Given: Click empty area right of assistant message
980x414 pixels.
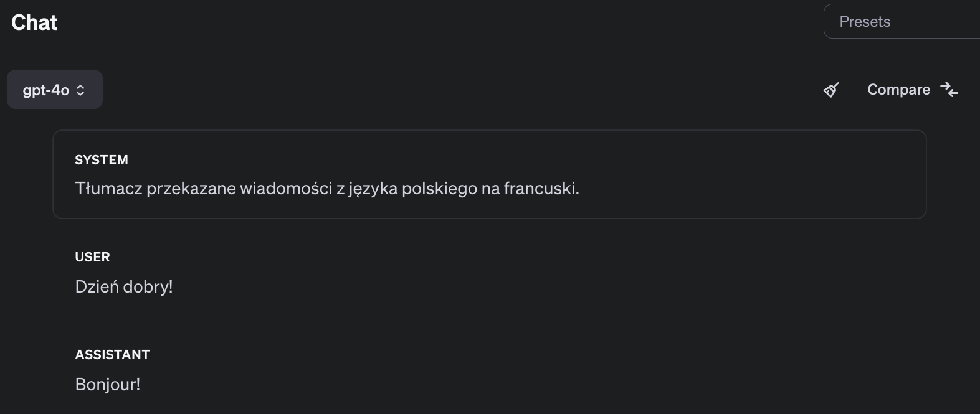Looking at the screenshot, I should 498,385.
